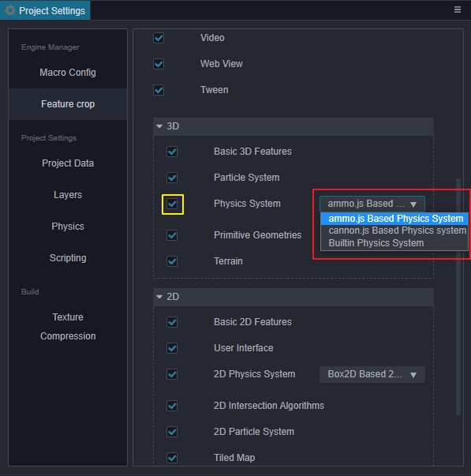This screenshot has height=476, width=471.
Task: Uncheck the Physics System checkbox
Action: (x=172, y=204)
